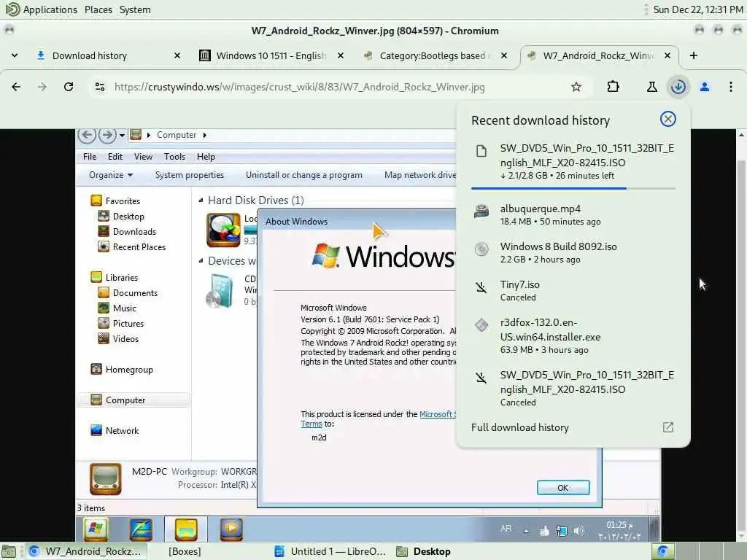Click the albuquerque.mp4 file icon
This screenshot has width=747, height=560.
481,211
